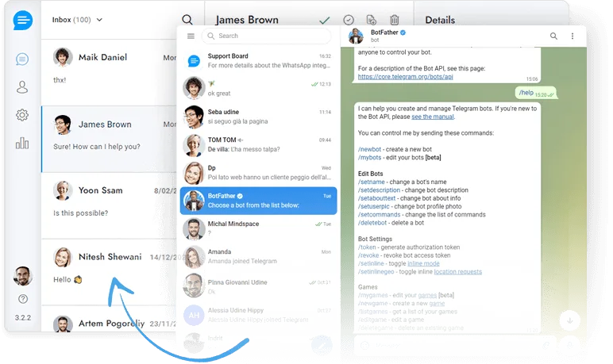Open reports bar chart icon
The height and width of the screenshot is (364, 613).
[x=22, y=143]
